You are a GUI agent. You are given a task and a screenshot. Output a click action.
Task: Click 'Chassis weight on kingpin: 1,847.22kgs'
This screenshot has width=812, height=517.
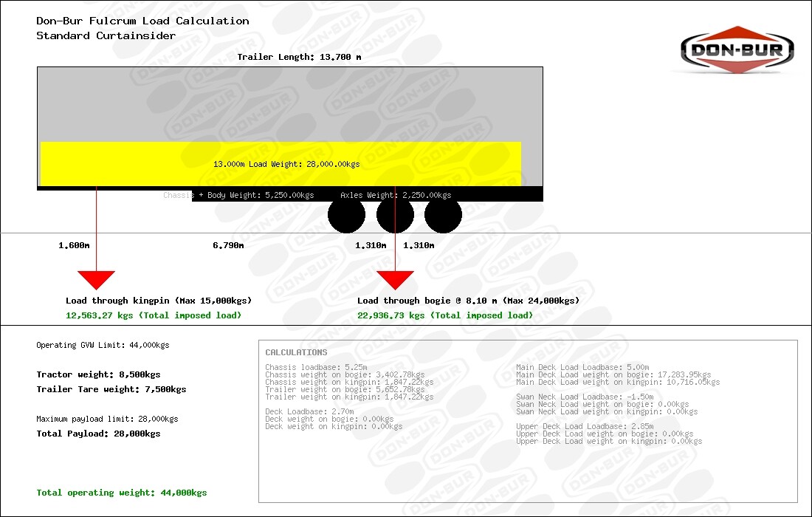click(x=349, y=382)
